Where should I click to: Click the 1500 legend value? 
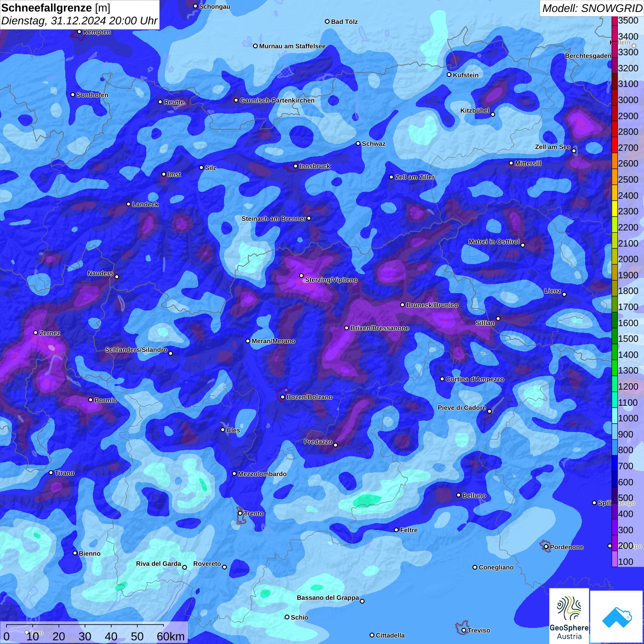[x=628, y=339]
